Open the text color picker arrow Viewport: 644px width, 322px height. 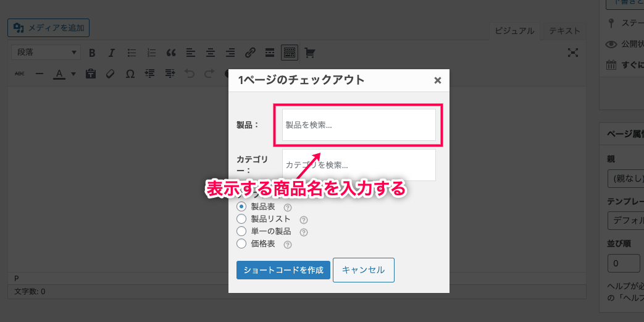[73, 74]
